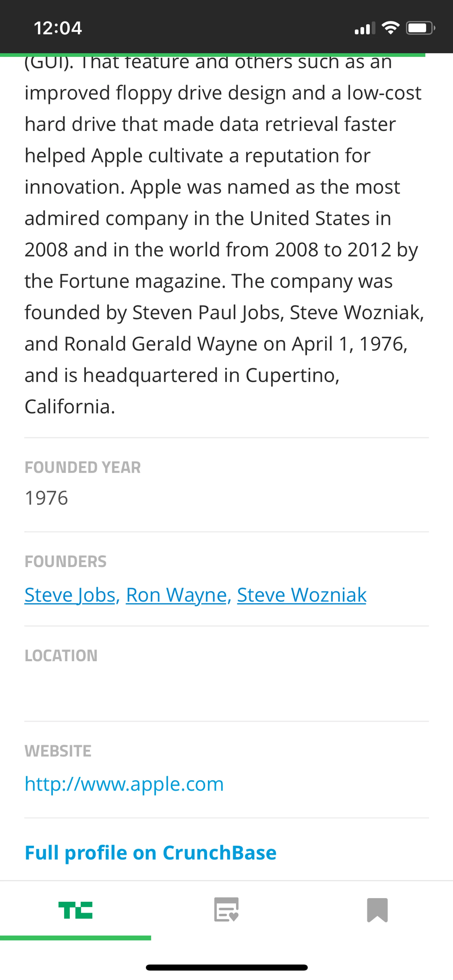The image size is (453, 980).
Task: Open the TechCrunch home tab
Action: (75, 910)
